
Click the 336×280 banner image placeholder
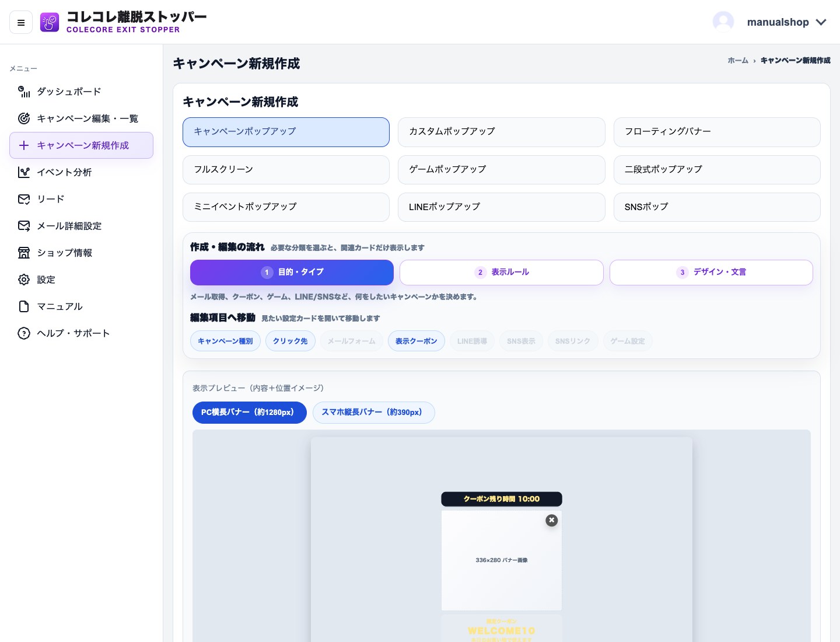click(502, 560)
